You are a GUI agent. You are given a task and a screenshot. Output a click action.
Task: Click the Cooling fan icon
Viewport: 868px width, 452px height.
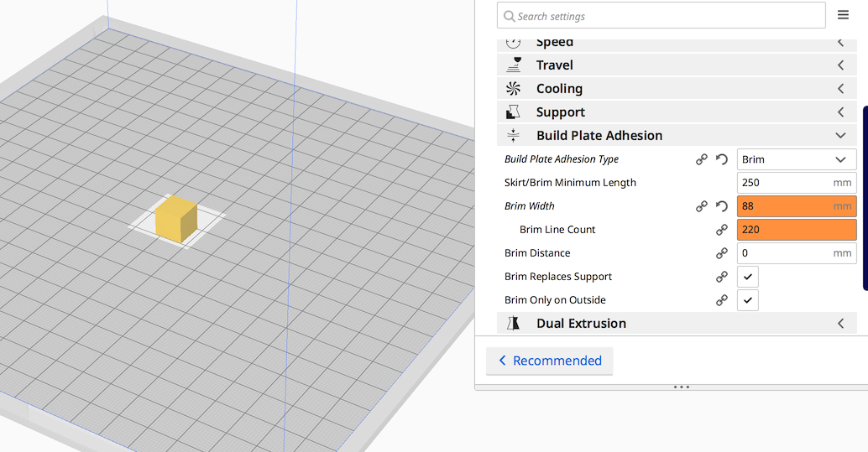pyautogui.click(x=513, y=89)
